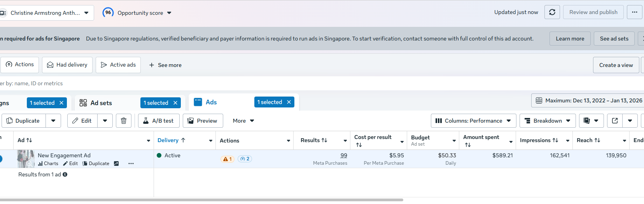Open the More menu in the toolbar
This screenshot has height=204, width=644.
[243, 121]
